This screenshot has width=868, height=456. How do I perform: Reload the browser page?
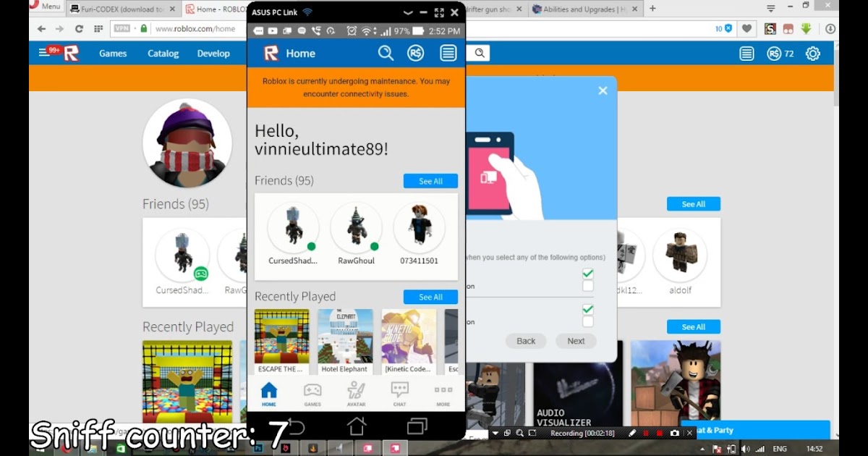[78, 29]
